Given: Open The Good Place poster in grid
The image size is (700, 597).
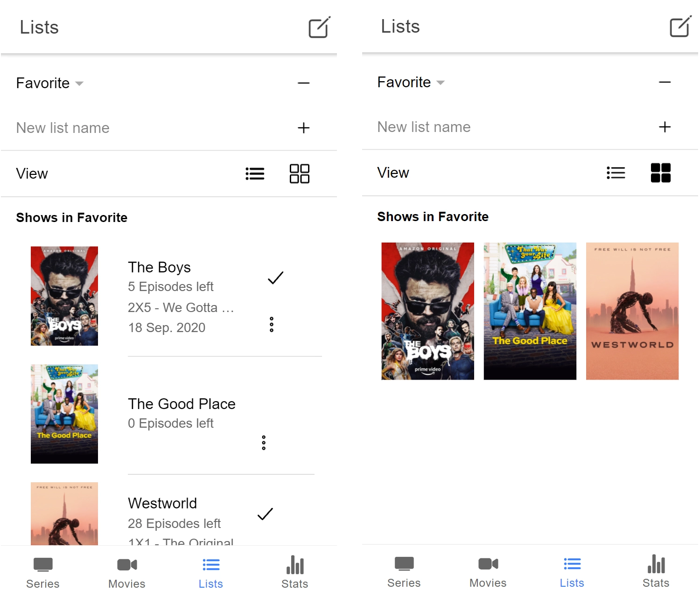Looking at the screenshot, I should (x=530, y=311).
